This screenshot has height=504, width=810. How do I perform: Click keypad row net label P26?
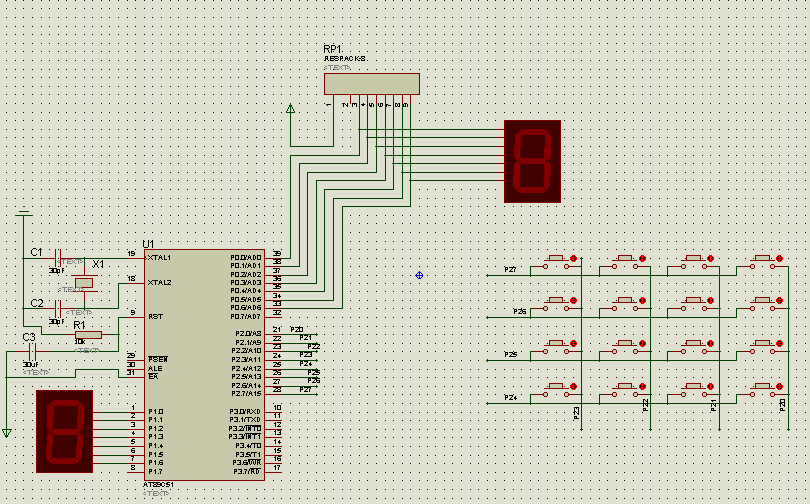coord(520,311)
